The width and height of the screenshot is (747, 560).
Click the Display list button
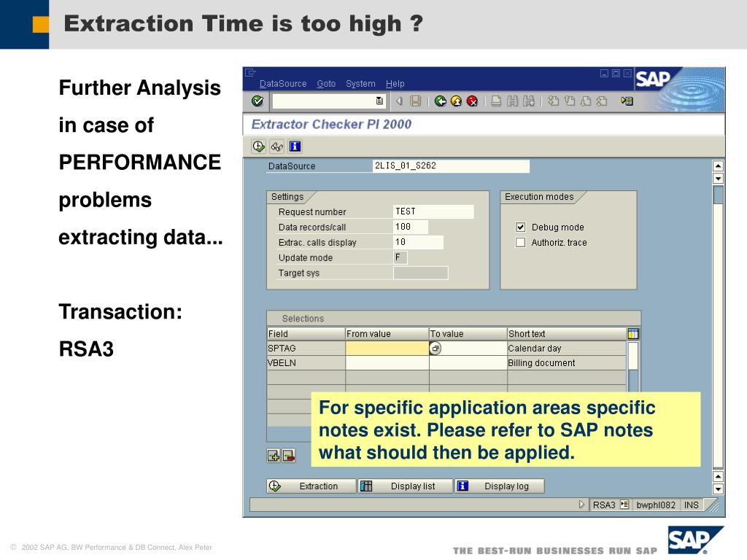click(405, 486)
